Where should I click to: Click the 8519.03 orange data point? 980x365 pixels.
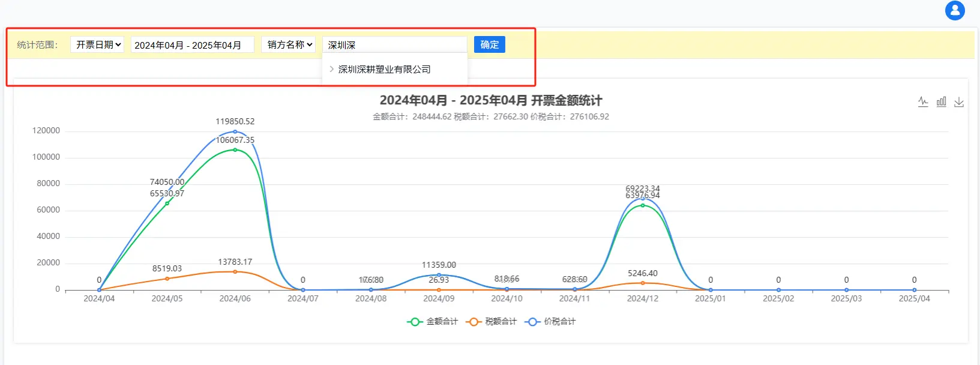(x=167, y=279)
